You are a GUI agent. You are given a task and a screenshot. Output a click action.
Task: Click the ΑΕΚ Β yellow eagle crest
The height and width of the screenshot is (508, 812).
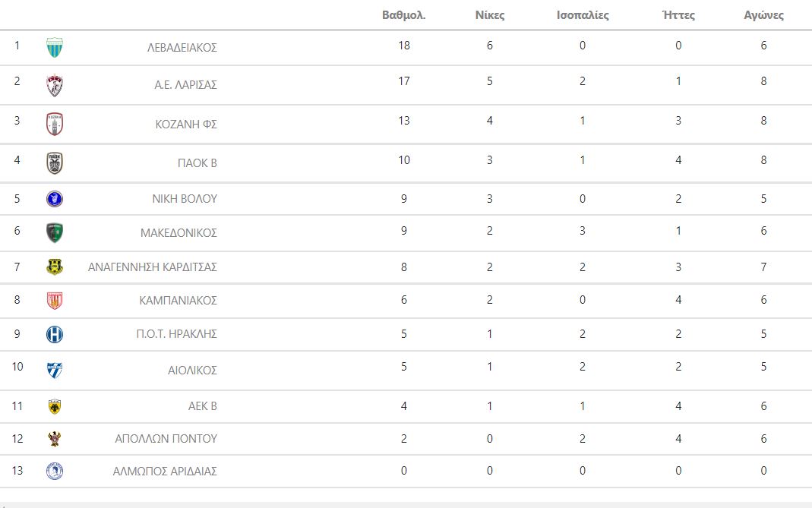click(55, 406)
